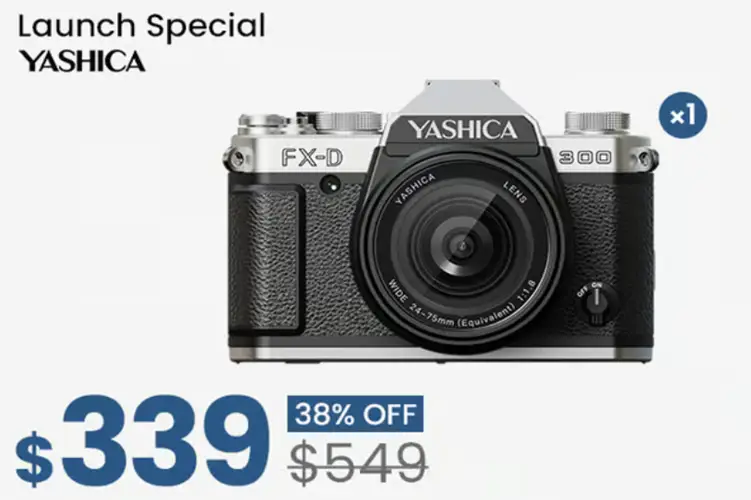The height and width of the screenshot is (500, 751).
Task: Click the YASHICA brand logo under Launch Special
Action: (82, 61)
